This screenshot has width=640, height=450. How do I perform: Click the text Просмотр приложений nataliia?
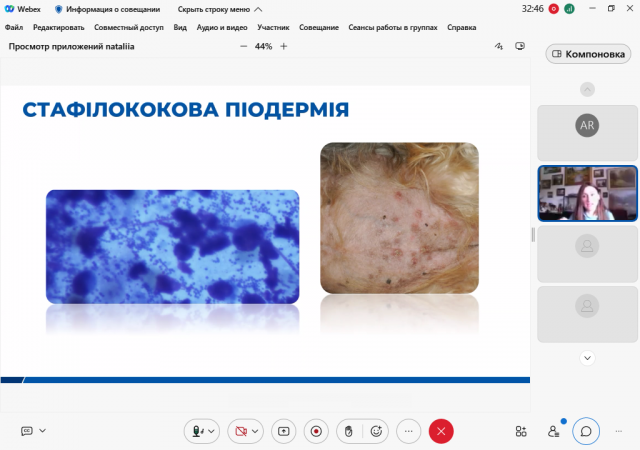coord(71,47)
